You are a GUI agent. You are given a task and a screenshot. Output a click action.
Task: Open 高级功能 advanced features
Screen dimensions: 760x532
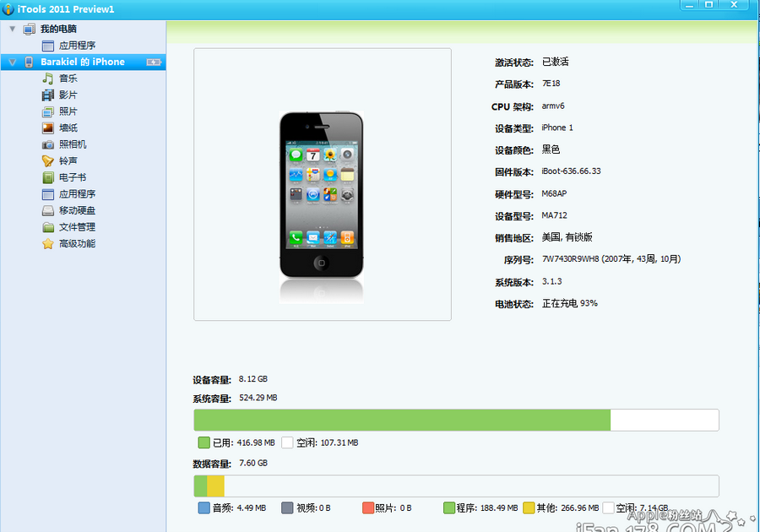click(78, 243)
